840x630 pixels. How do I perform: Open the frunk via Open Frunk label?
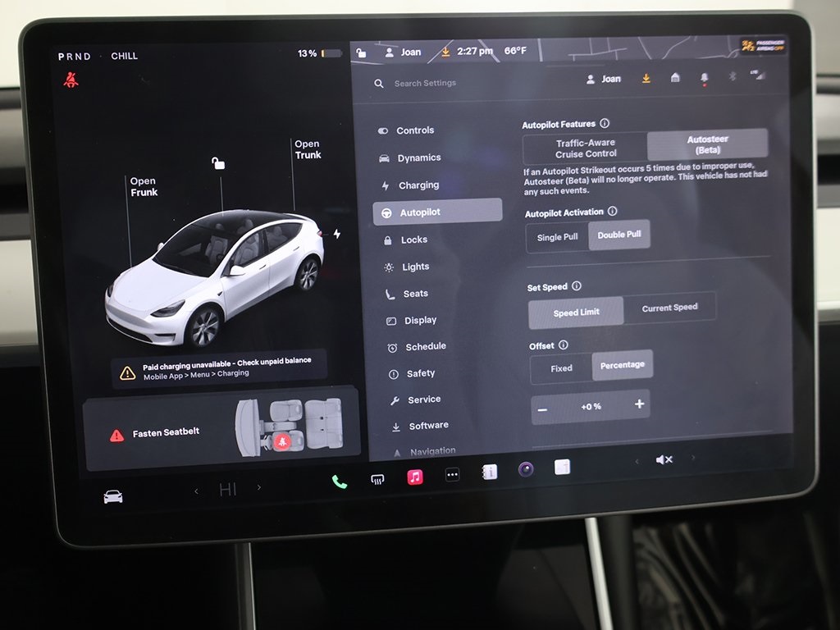[143, 186]
